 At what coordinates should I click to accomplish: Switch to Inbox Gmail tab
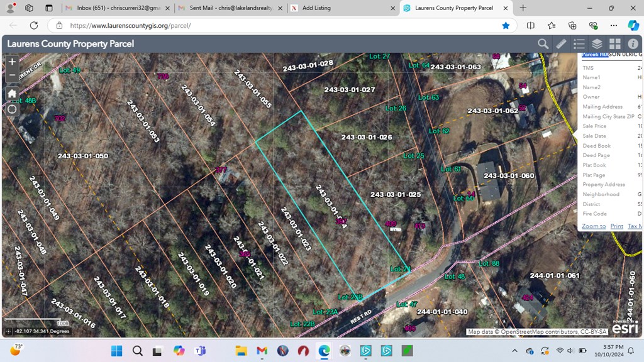(118, 8)
